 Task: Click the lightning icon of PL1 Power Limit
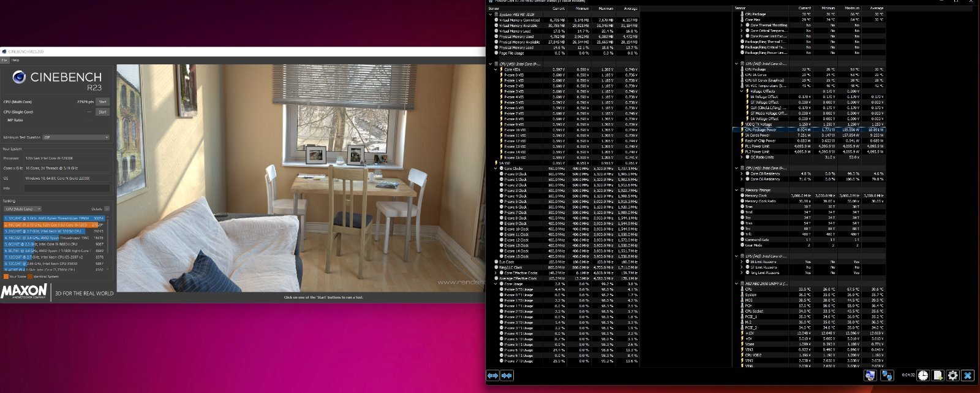click(742, 147)
